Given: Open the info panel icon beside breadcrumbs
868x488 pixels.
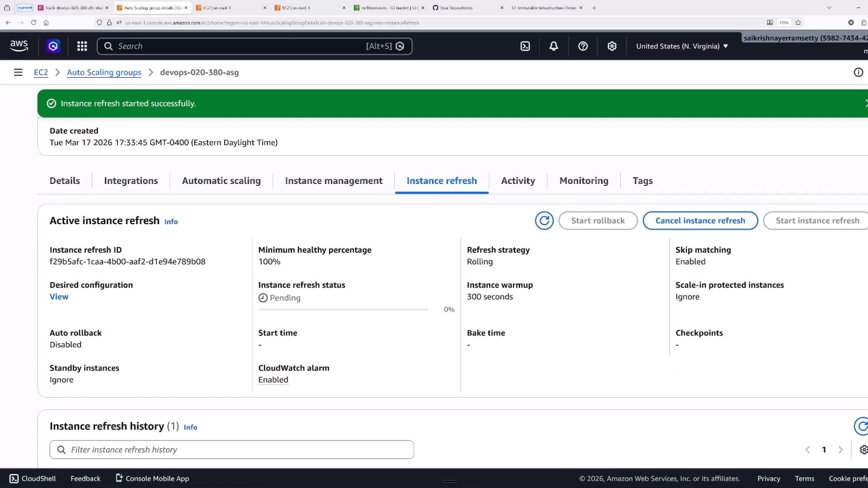Looking at the screenshot, I should point(858,72).
